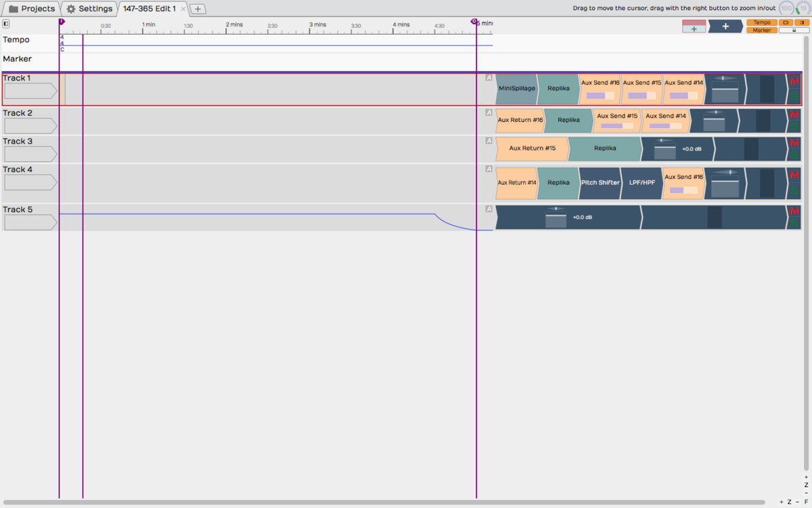Toggle the Tempo track button
Image resolution: width=812 pixels, height=508 pixels.
(762, 22)
